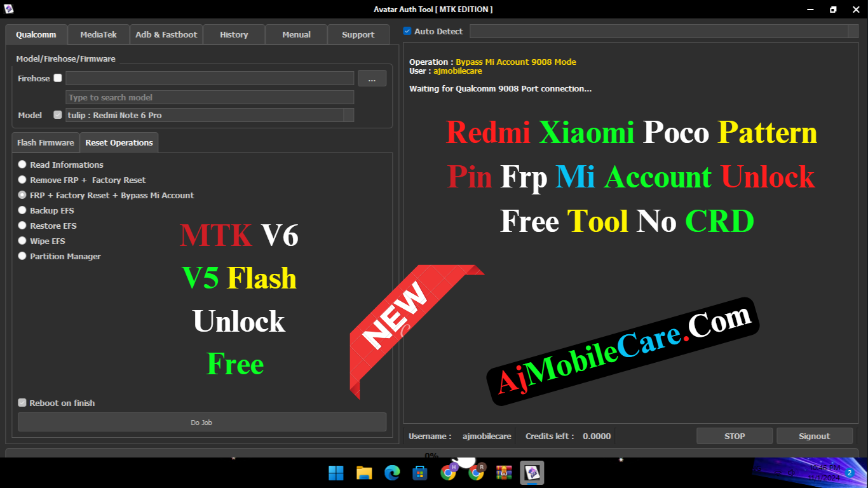Restore down the Avatar Auth Tool window

coord(833,10)
